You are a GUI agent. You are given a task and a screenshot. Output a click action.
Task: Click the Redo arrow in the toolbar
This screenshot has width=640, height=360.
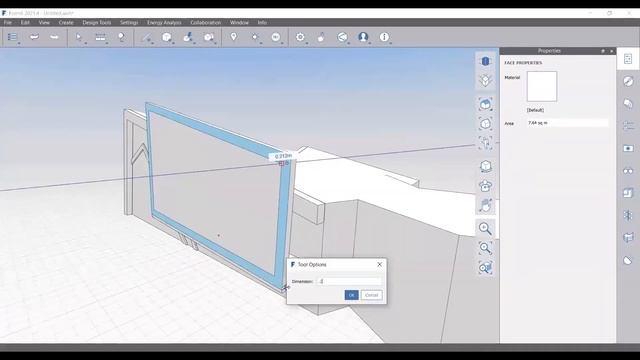pos(54,37)
